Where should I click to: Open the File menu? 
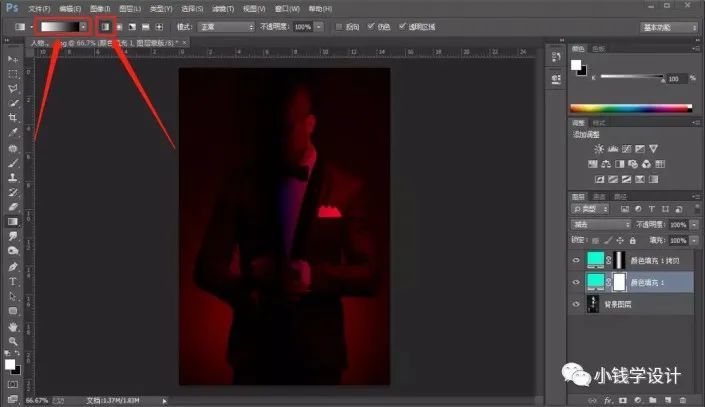click(x=39, y=9)
